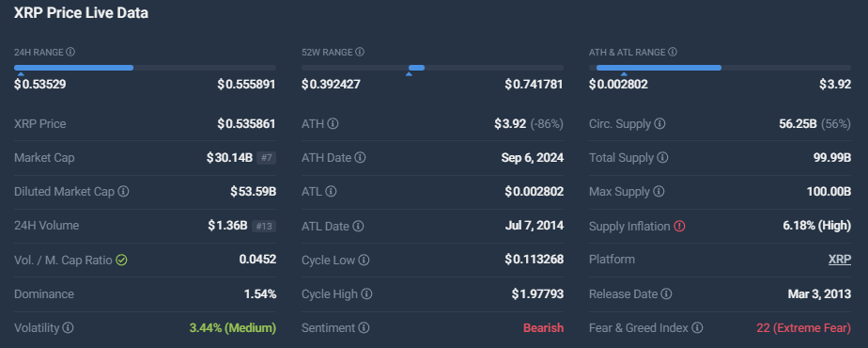Click 24H high value $0.555891

[246, 85]
